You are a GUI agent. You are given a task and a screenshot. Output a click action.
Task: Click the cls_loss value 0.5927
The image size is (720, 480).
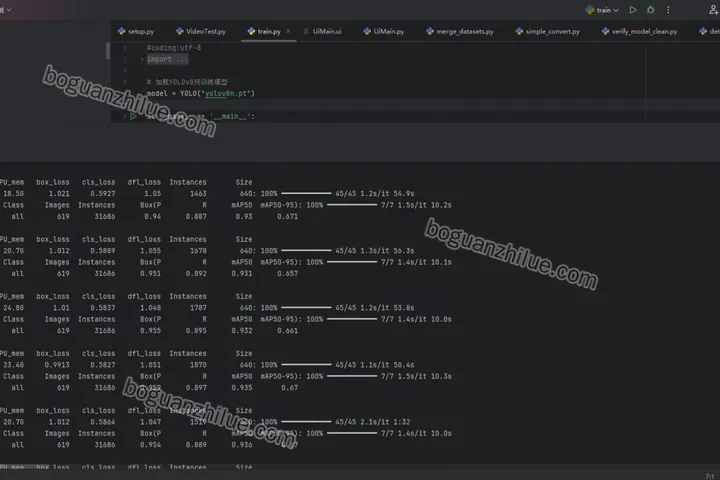point(102,193)
